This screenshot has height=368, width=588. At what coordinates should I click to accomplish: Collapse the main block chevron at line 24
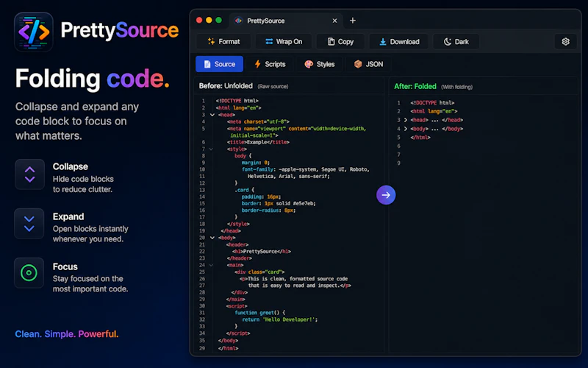click(211, 265)
